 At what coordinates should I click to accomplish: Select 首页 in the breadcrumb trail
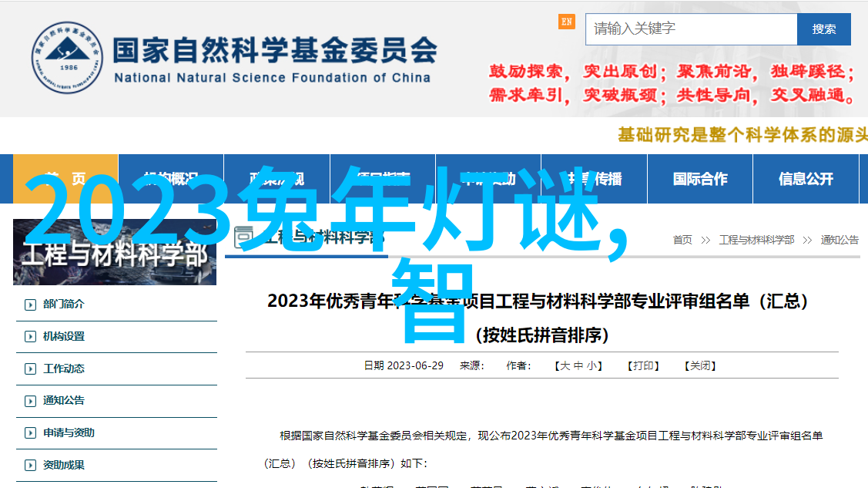tap(682, 241)
